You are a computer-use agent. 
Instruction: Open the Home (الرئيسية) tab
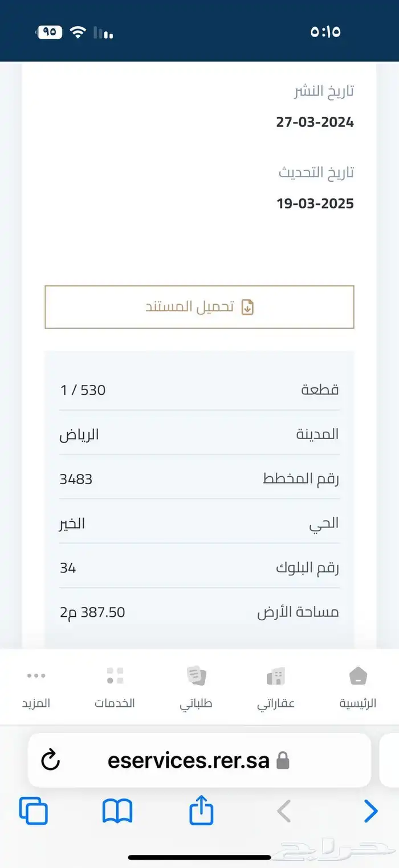coord(358,687)
